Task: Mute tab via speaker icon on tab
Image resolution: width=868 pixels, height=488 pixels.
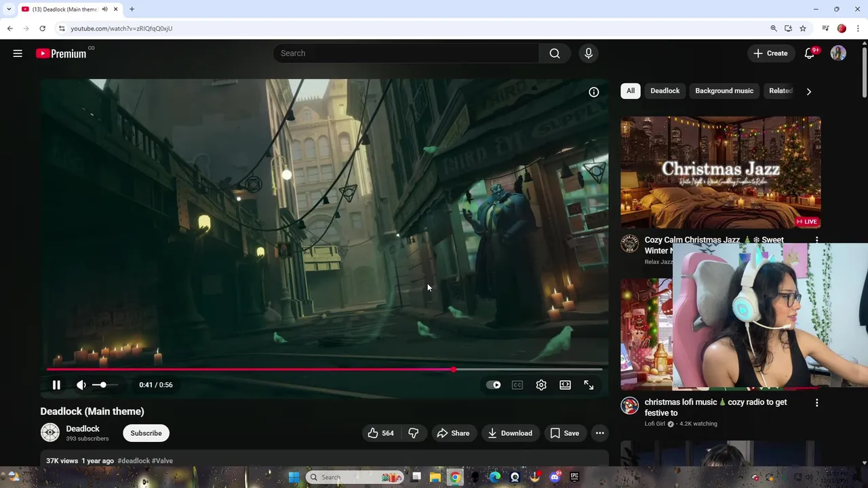Action: click(105, 9)
